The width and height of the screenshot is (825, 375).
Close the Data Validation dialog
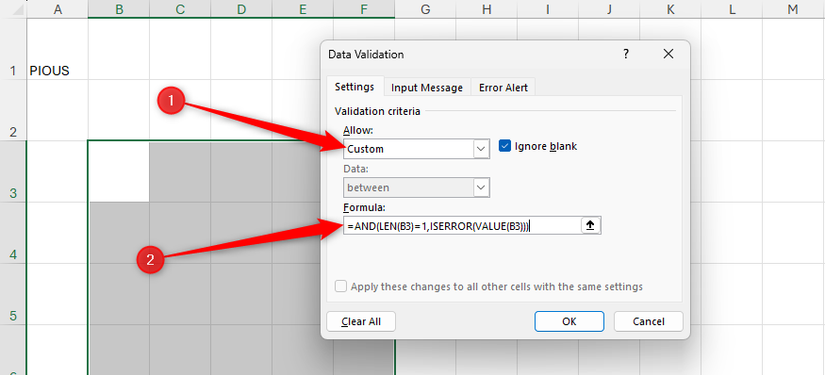click(x=668, y=54)
